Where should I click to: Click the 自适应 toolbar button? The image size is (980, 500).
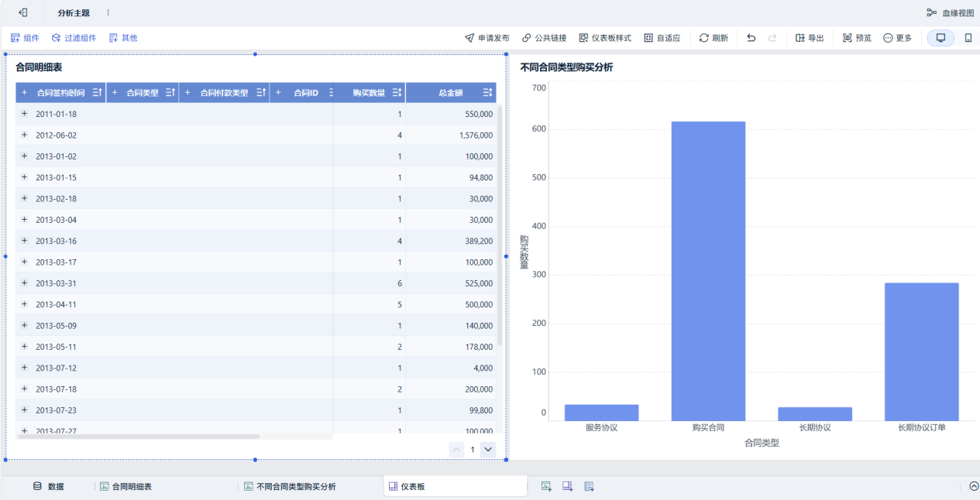662,38
